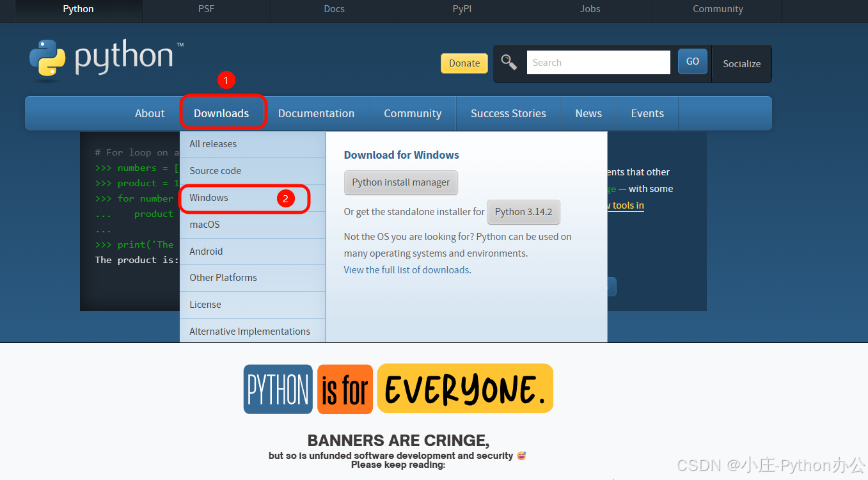Screen dimensions: 868x480
Task: Click the "BANNERS ARE CRINGE," heading
Action: click(x=398, y=440)
